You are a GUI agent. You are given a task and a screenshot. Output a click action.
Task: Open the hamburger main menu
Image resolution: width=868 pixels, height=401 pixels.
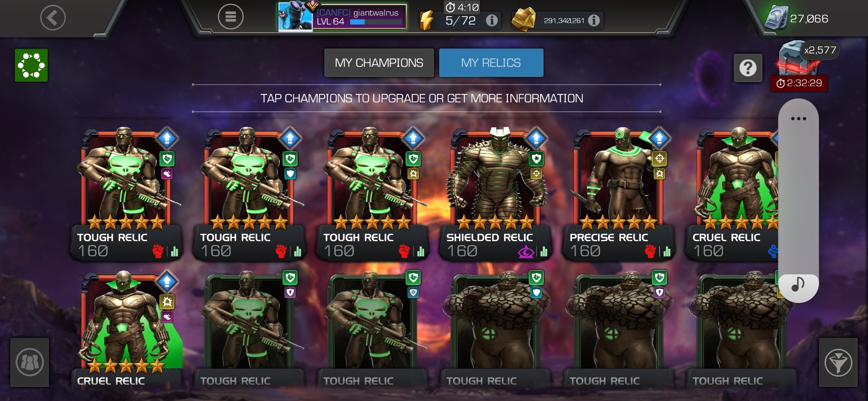(230, 17)
